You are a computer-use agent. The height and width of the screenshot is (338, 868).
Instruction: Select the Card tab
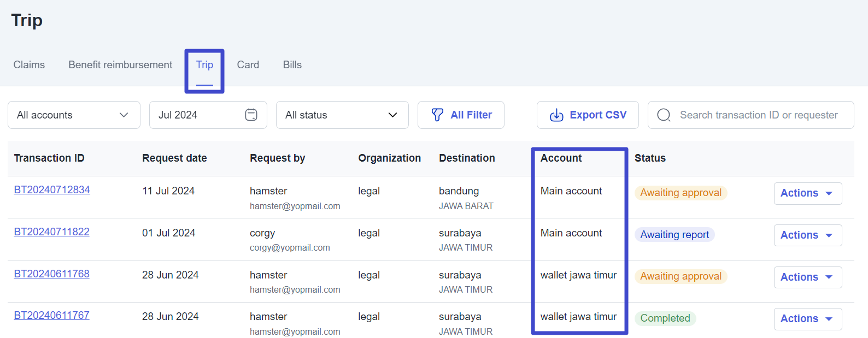pyautogui.click(x=248, y=65)
